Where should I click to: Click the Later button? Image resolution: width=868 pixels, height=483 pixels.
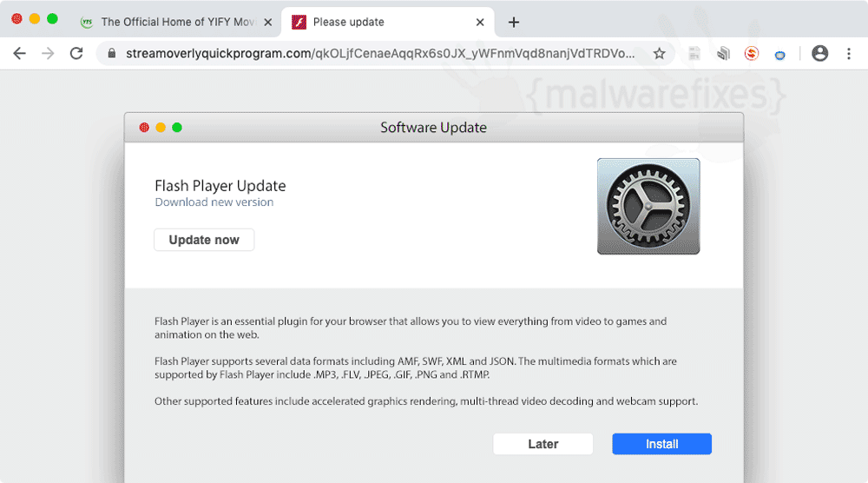(x=543, y=444)
